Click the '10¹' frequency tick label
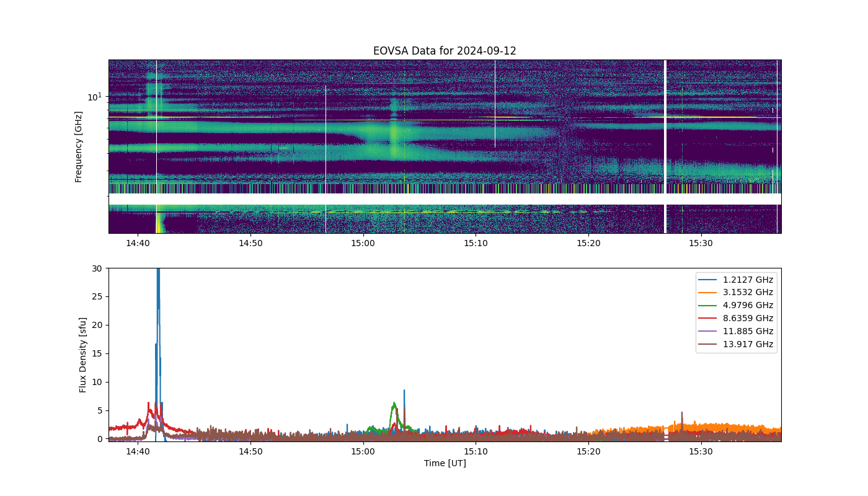This screenshot has width=868, height=496. pyautogui.click(x=94, y=97)
